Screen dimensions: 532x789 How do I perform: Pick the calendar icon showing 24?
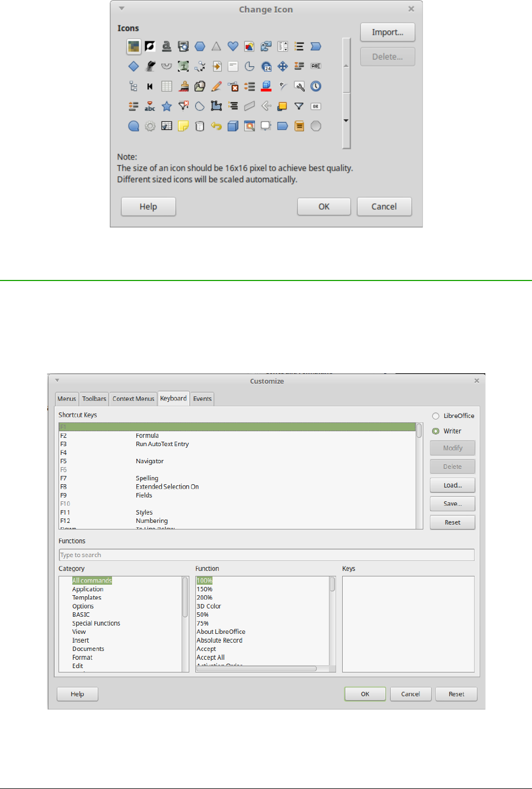[x=266, y=66]
